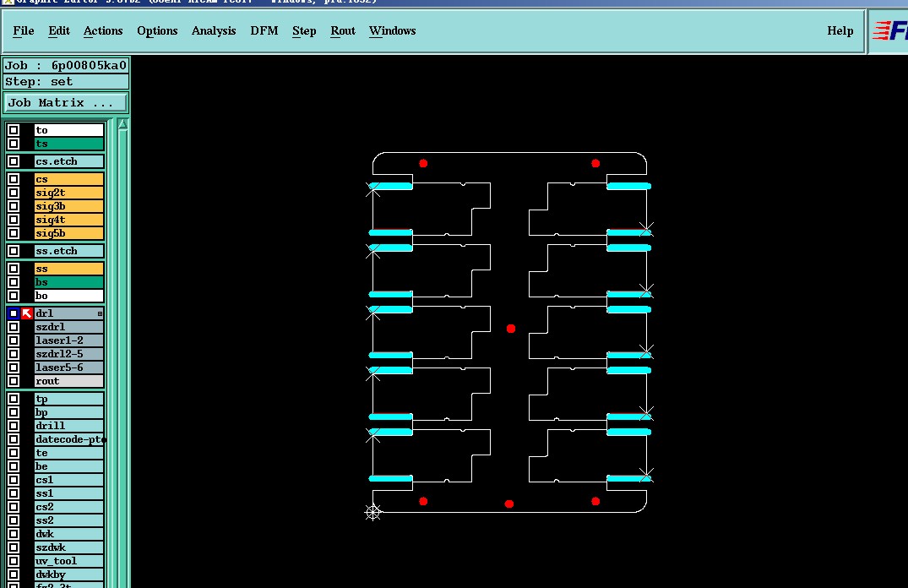Image resolution: width=908 pixels, height=588 pixels.
Task: Click the datum origin marker in the canvas
Action: pyautogui.click(x=373, y=512)
